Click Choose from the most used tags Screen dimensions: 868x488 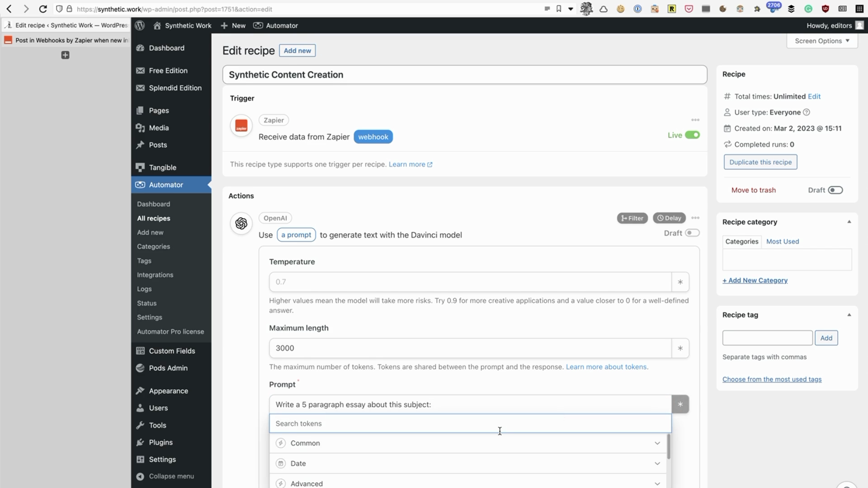click(772, 380)
